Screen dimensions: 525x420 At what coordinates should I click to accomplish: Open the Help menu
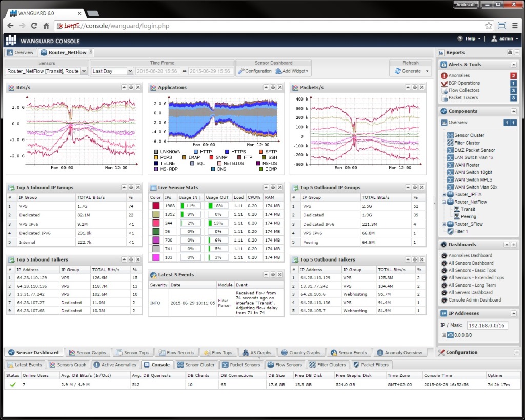(x=469, y=38)
